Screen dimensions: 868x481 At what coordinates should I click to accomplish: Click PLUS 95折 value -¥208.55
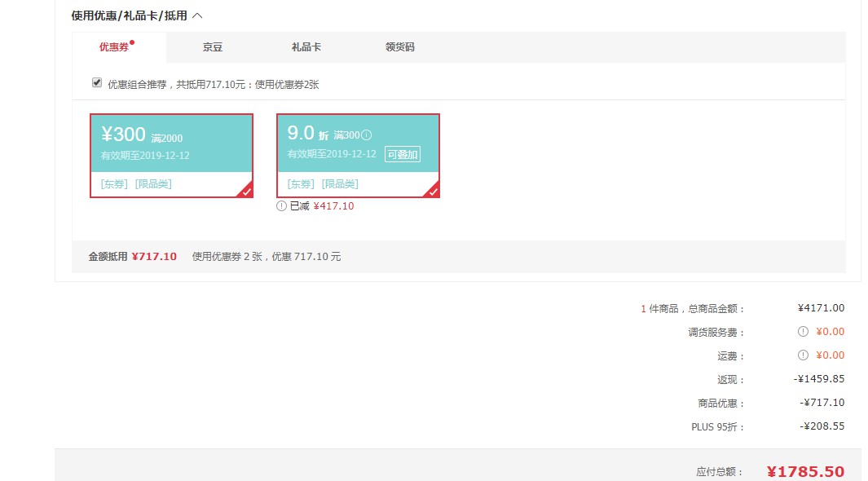click(822, 426)
